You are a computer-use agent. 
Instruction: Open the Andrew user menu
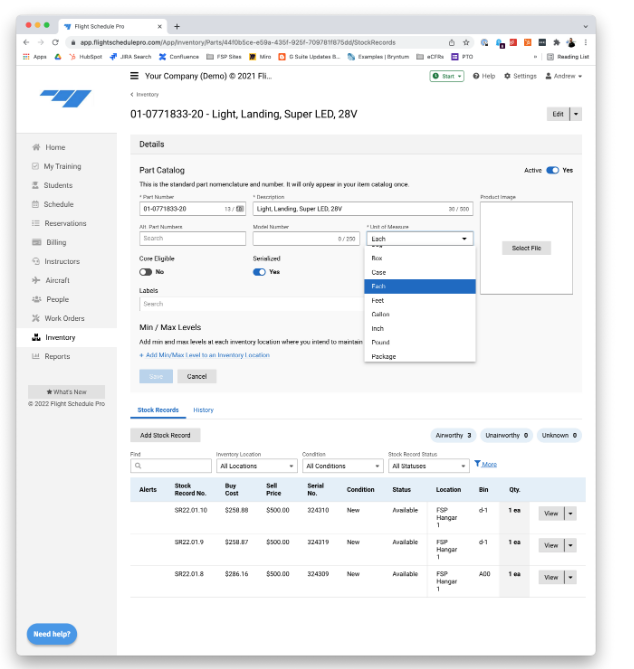tap(564, 76)
